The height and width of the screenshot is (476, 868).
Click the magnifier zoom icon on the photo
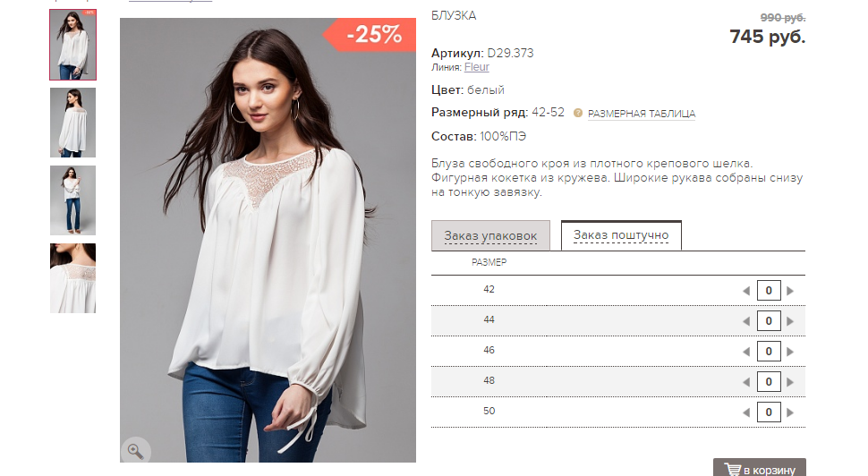135,450
